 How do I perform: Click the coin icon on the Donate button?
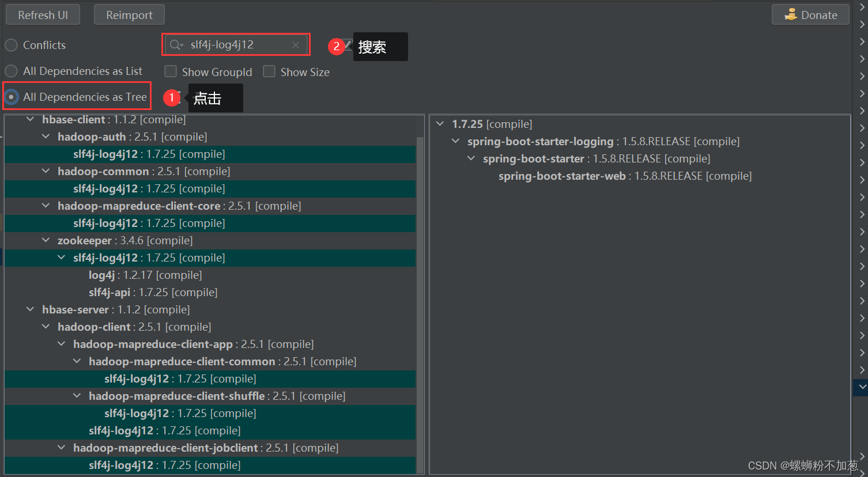(x=791, y=14)
